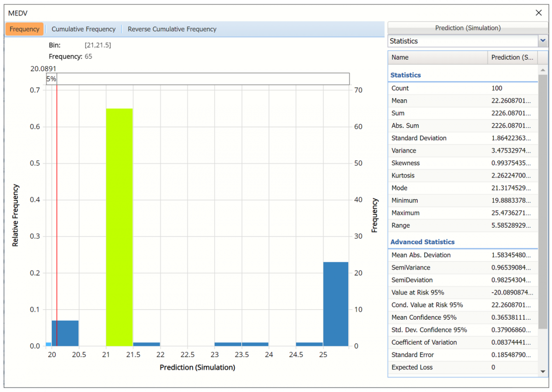Click the Name column header

437,58
